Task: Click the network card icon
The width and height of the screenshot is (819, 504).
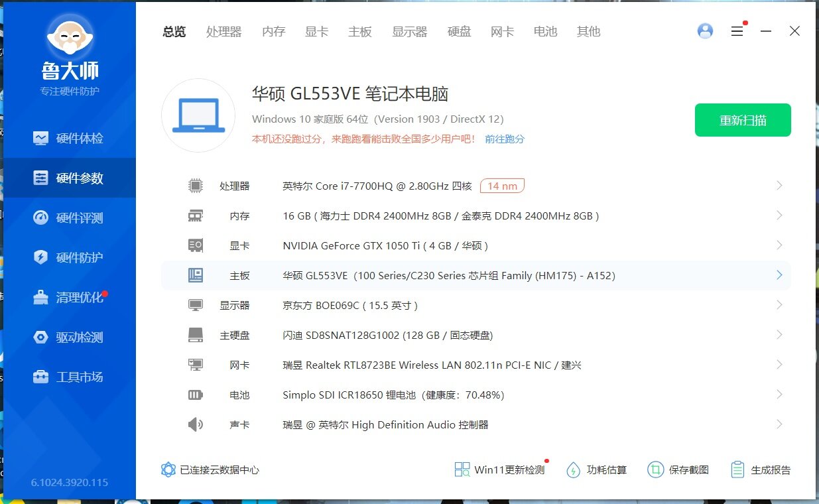Action: click(195, 365)
